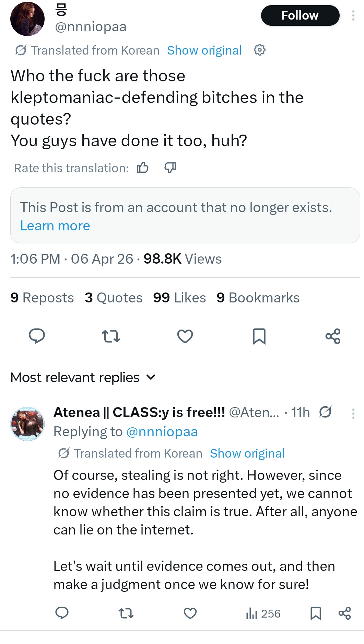Like Atenea's reply
The image size is (364, 644).
(190, 613)
